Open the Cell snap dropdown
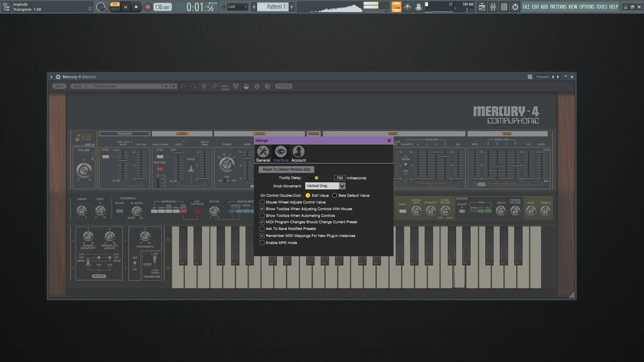Image resolution: width=644 pixels, height=362 pixels. click(x=237, y=7)
